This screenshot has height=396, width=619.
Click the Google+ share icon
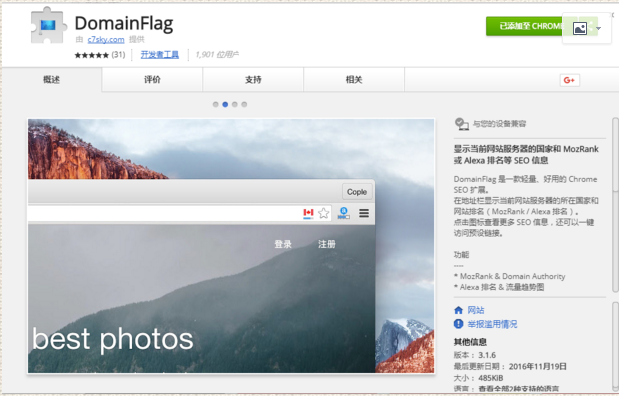click(x=569, y=80)
